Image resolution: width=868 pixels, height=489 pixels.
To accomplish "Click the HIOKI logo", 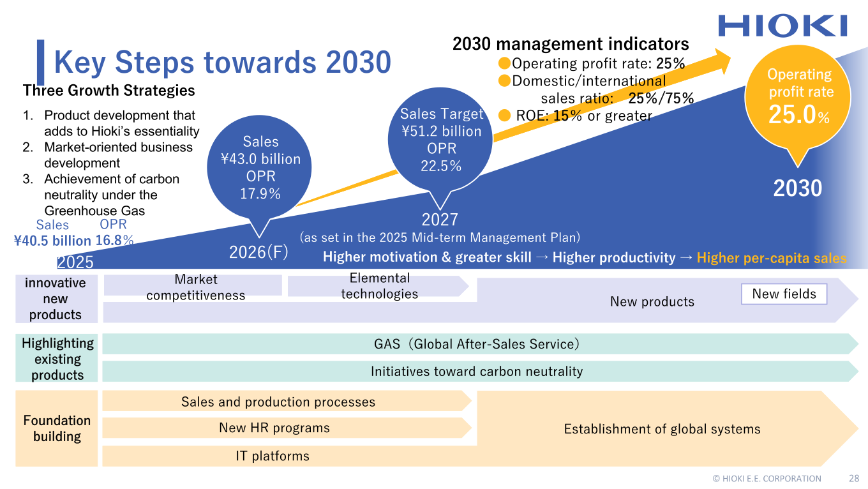I will (782, 26).
